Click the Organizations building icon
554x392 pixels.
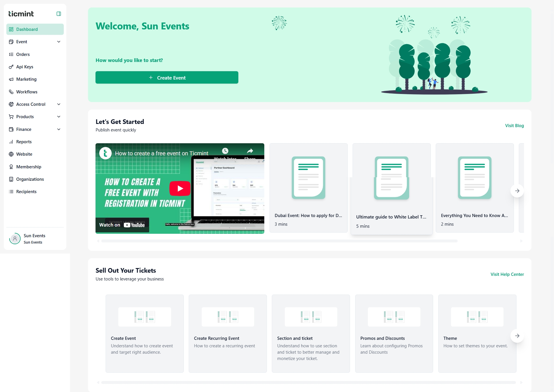[11, 179]
